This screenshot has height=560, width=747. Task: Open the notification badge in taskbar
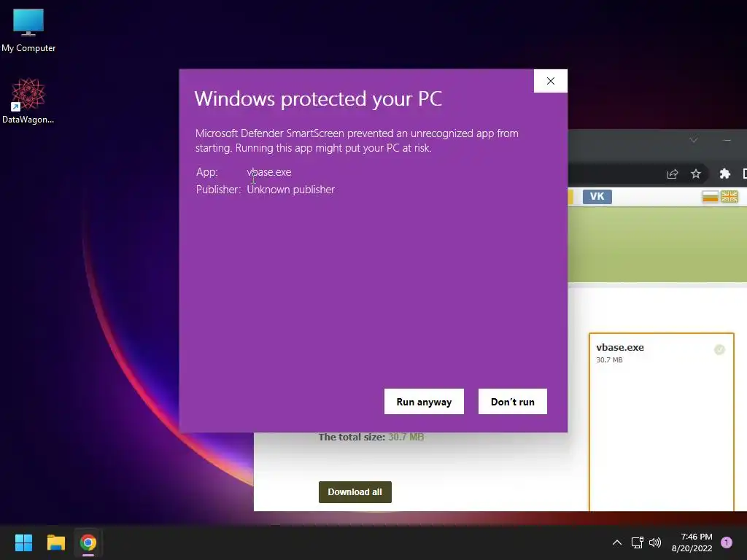coord(727,542)
